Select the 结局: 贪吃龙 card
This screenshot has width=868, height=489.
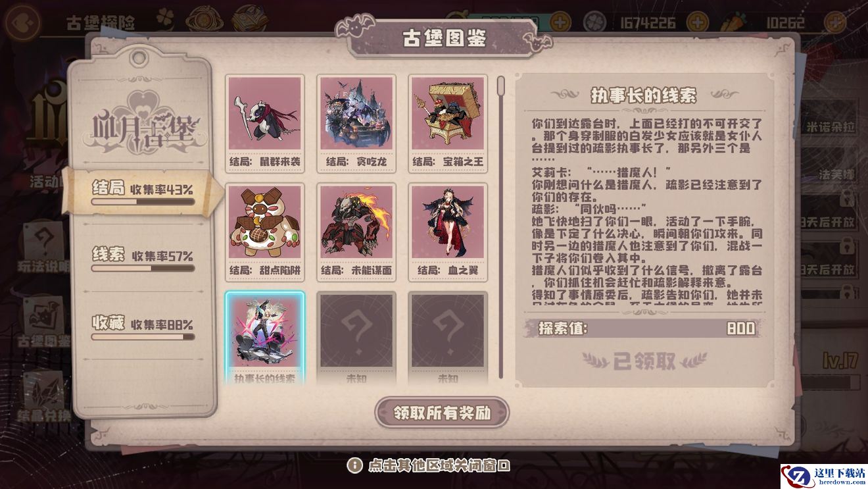tap(356, 123)
